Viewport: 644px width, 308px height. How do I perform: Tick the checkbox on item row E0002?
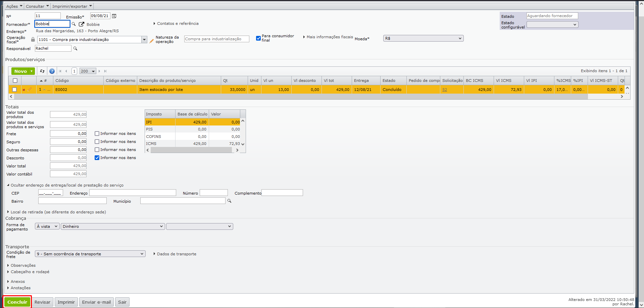pos(14,90)
